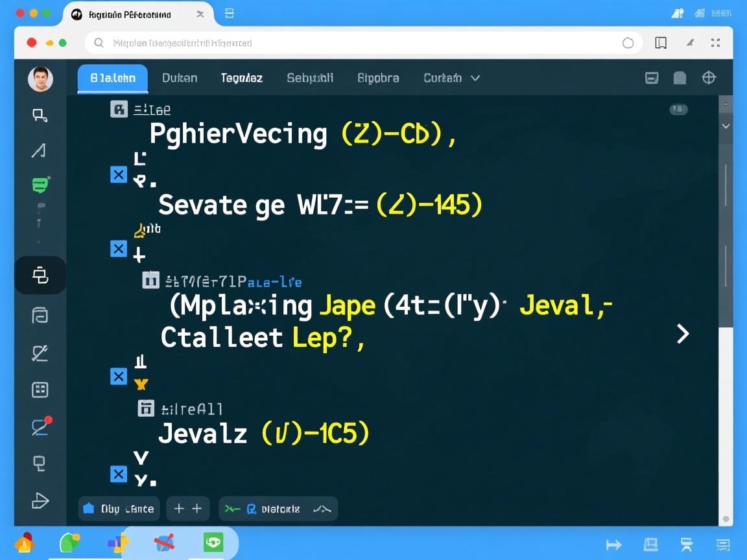The width and height of the screenshot is (747, 560).
Task: Select the highlighted device tool in the sidebar
Action: [40, 275]
